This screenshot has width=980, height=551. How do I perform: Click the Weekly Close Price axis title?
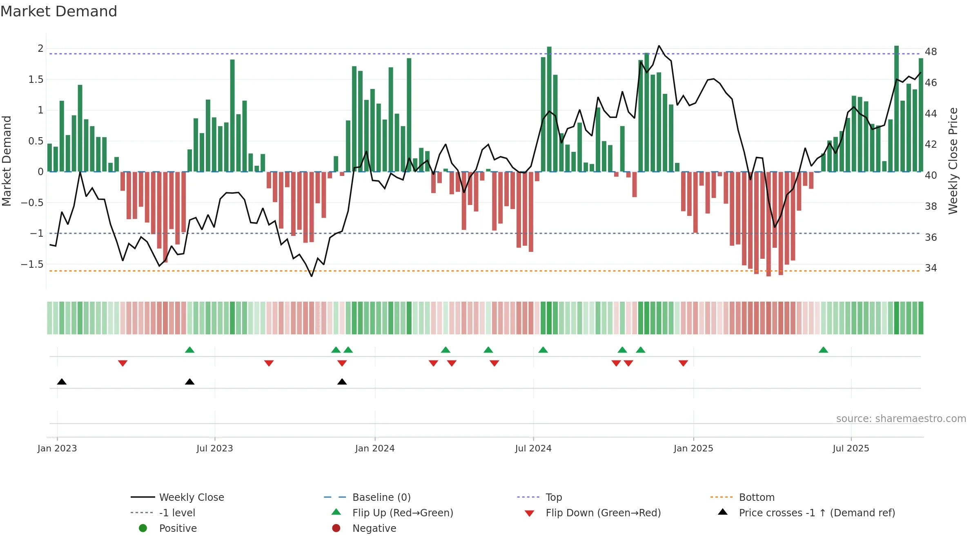953,161
